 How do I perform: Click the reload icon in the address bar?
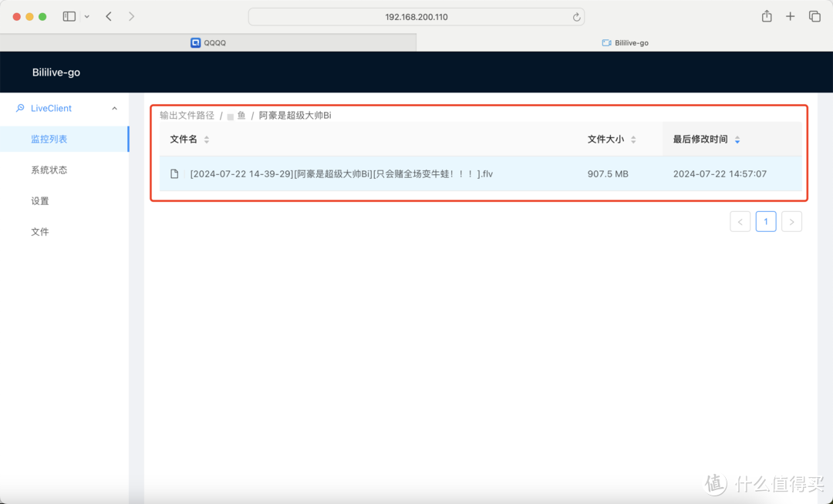pyautogui.click(x=575, y=16)
